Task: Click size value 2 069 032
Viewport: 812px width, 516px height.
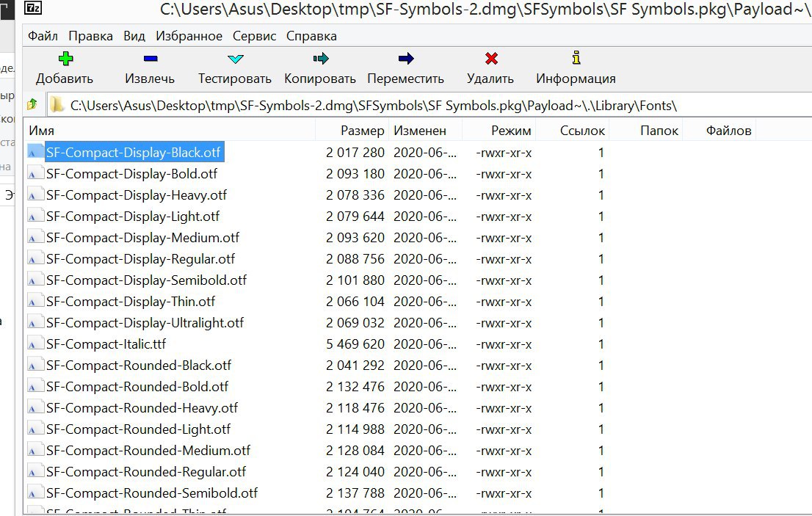Action: point(355,323)
